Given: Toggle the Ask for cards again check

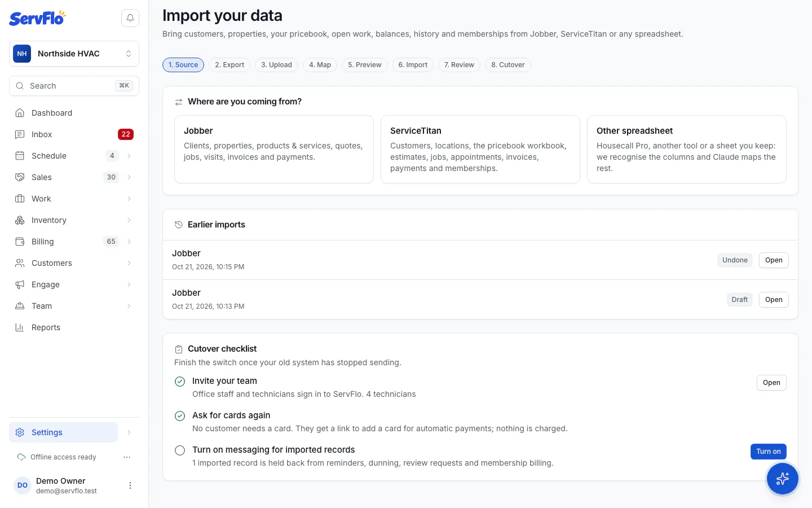Looking at the screenshot, I should coord(180,416).
